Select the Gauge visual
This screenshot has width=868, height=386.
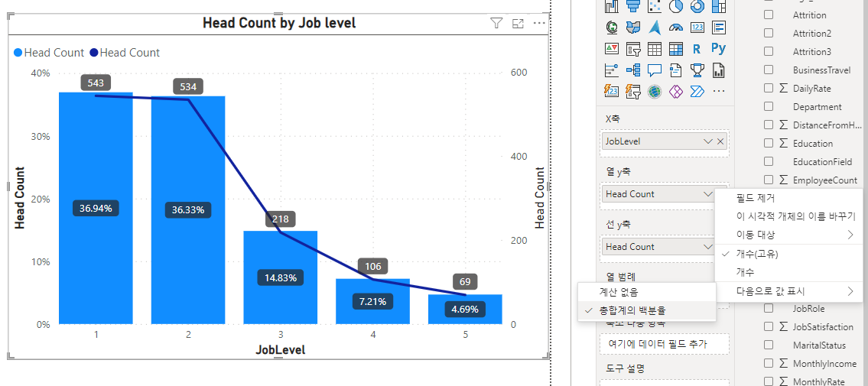point(676,27)
